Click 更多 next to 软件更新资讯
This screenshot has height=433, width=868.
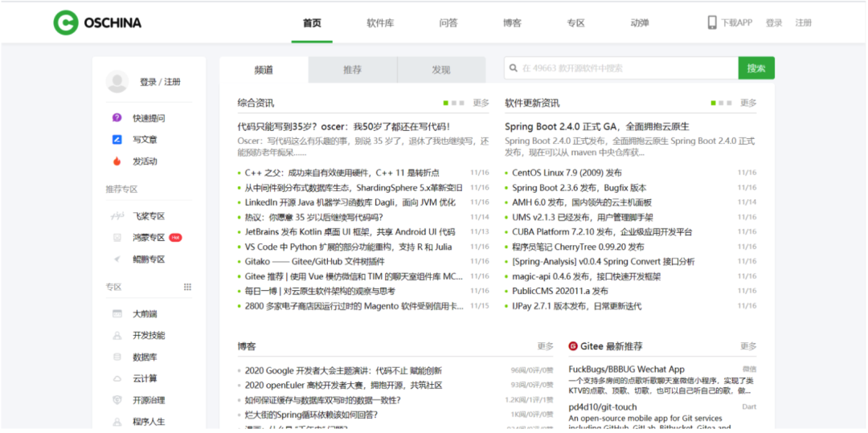748,103
